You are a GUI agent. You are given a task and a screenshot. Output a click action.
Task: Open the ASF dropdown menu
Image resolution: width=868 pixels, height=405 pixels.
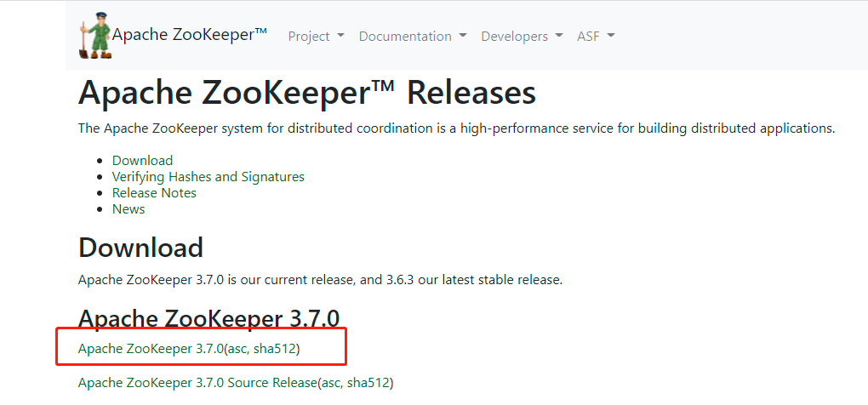click(596, 36)
